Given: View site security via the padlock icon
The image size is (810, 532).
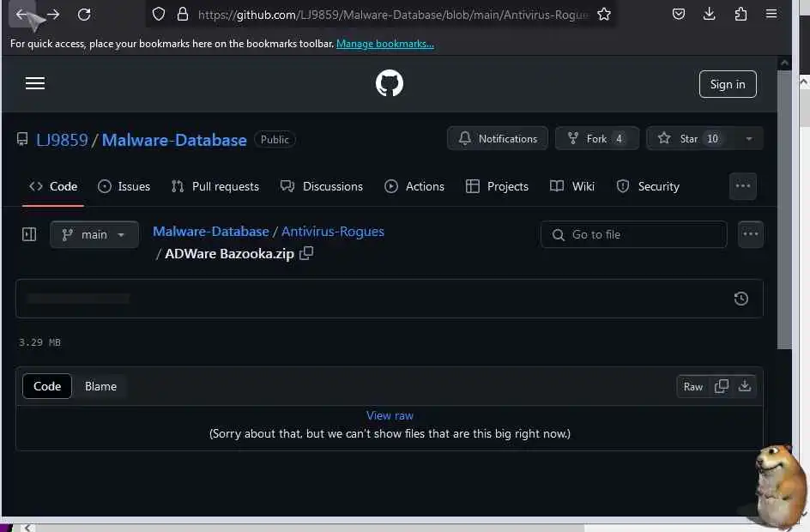Looking at the screenshot, I should pos(183,15).
